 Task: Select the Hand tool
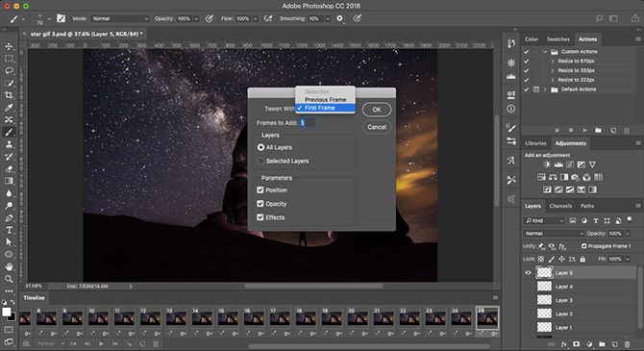pos(9,266)
